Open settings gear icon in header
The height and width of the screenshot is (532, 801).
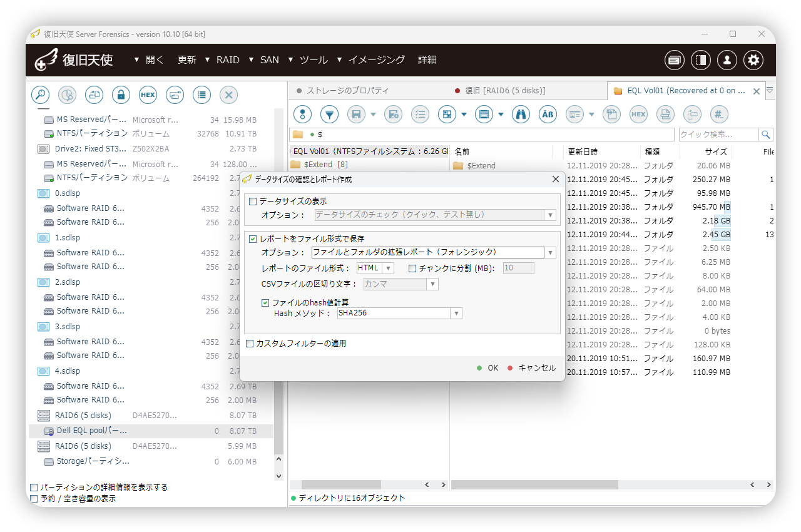[753, 60]
